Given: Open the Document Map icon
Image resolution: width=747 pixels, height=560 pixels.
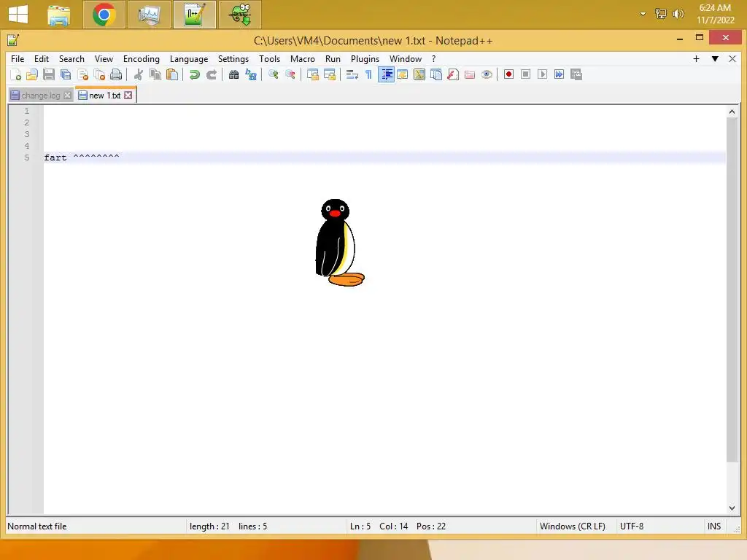Looking at the screenshot, I should tap(419, 75).
